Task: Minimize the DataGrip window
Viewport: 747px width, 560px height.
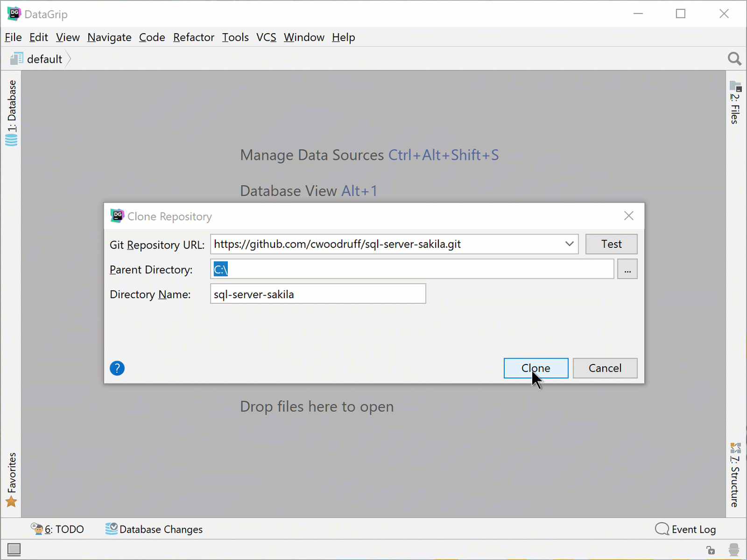Action: click(638, 14)
